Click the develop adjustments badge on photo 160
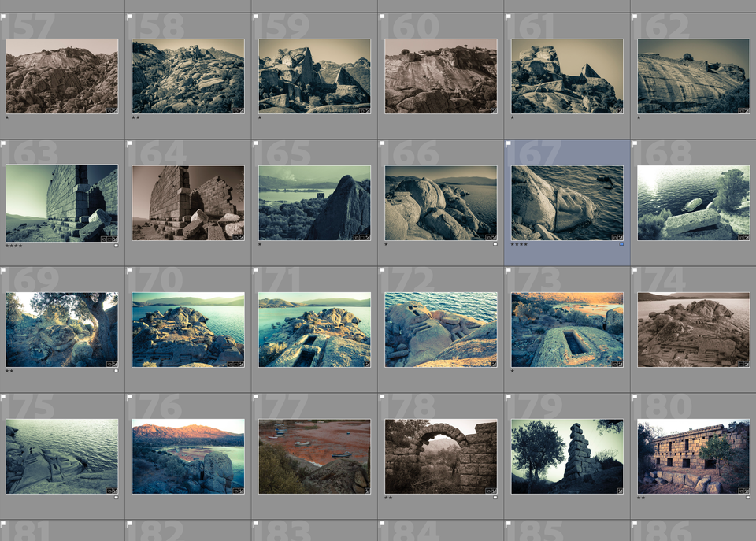The width and height of the screenshot is (756, 541). click(x=494, y=110)
